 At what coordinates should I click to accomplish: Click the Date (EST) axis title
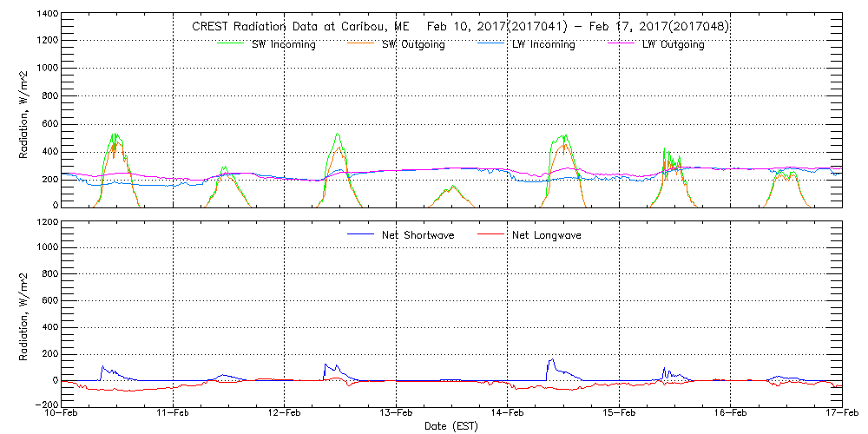[x=451, y=427]
